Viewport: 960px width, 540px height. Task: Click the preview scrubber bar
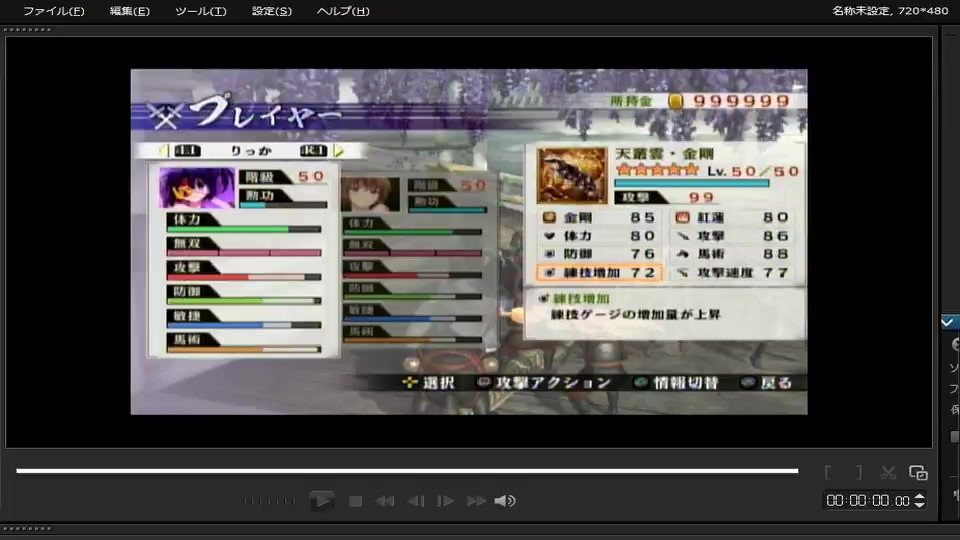(x=407, y=471)
